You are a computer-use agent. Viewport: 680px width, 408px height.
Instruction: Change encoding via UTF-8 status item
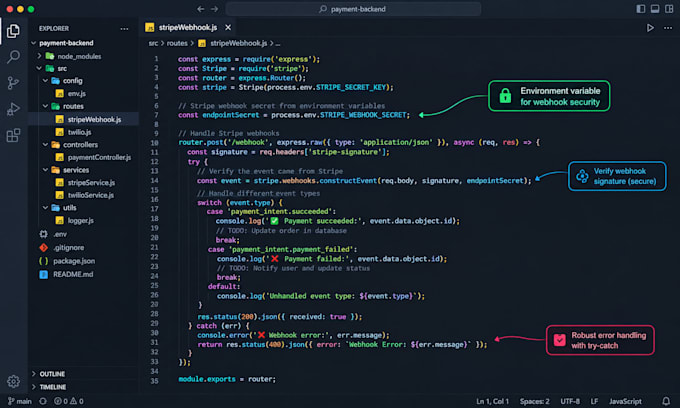coord(570,401)
